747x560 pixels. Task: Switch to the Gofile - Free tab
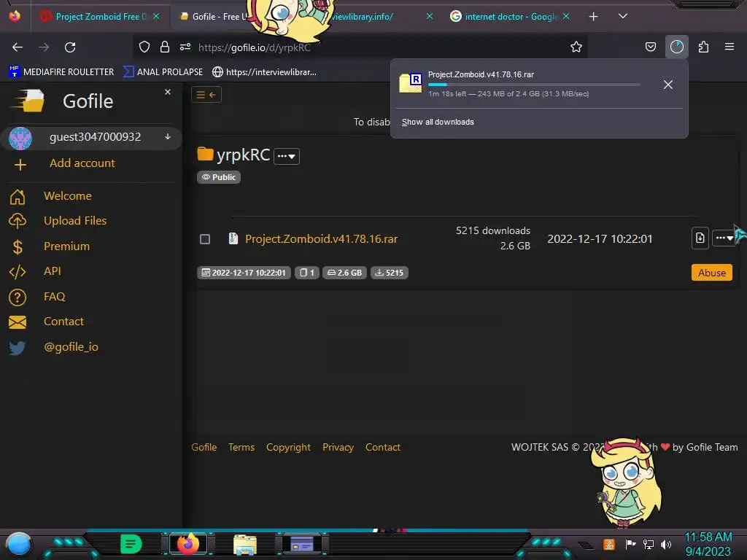point(214,16)
